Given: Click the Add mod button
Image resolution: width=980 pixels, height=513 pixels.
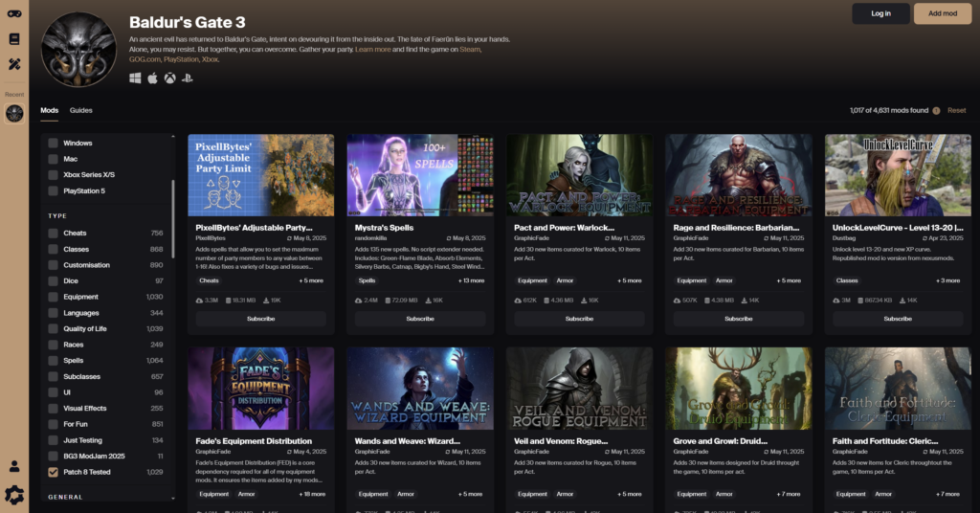Looking at the screenshot, I should pyautogui.click(x=943, y=13).
